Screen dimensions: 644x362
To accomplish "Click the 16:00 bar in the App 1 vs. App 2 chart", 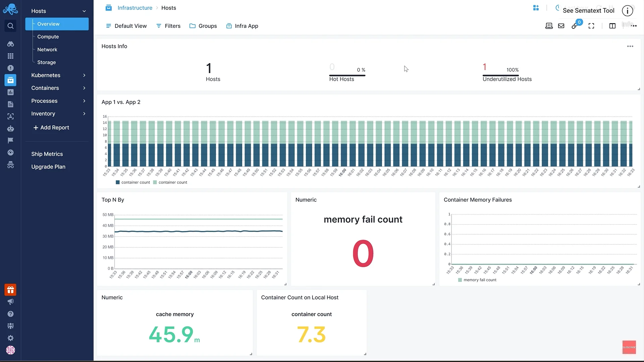I will [344, 143].
